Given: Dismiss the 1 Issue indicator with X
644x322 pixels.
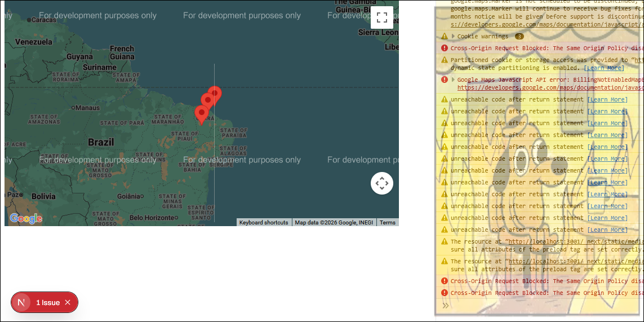Looking at the screenshot, I should pyautogui.click(x=68, y=302).
